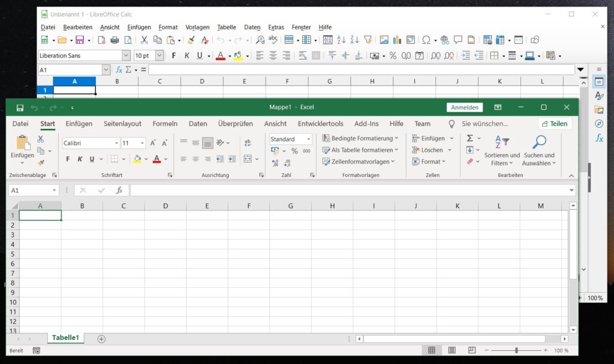Enable text wrapping with the Zeilenumbruch icon
Image resolution: width=614 pixels, height=364 pixels.
pos(248,143)
